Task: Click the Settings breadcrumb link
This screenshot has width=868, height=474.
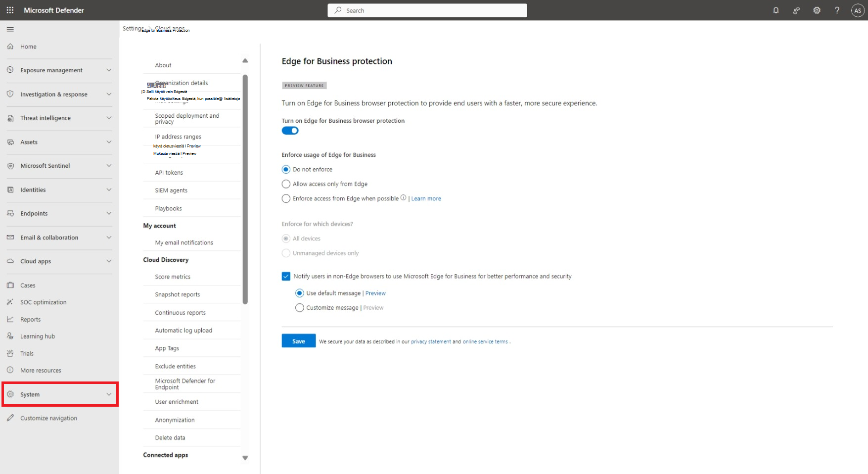Action: point(133,28)
